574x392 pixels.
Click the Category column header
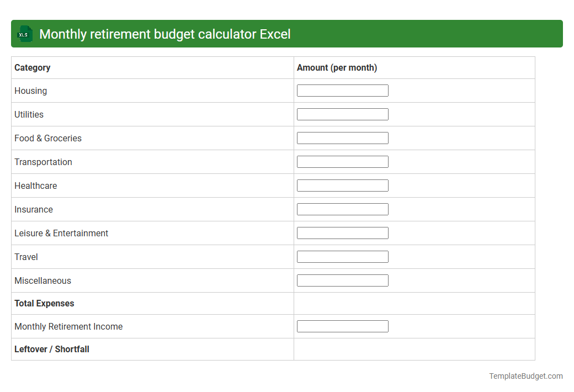(32, 67)
